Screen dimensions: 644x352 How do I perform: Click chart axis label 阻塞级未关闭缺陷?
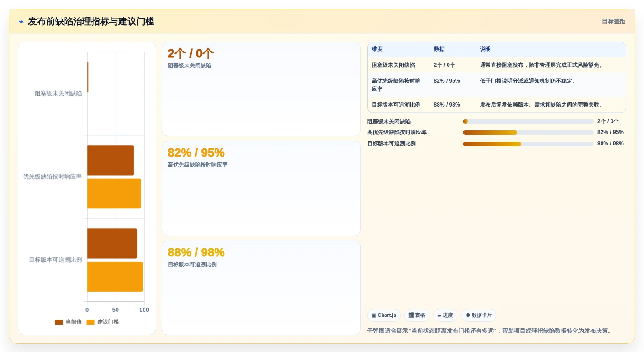coord(58,93)
